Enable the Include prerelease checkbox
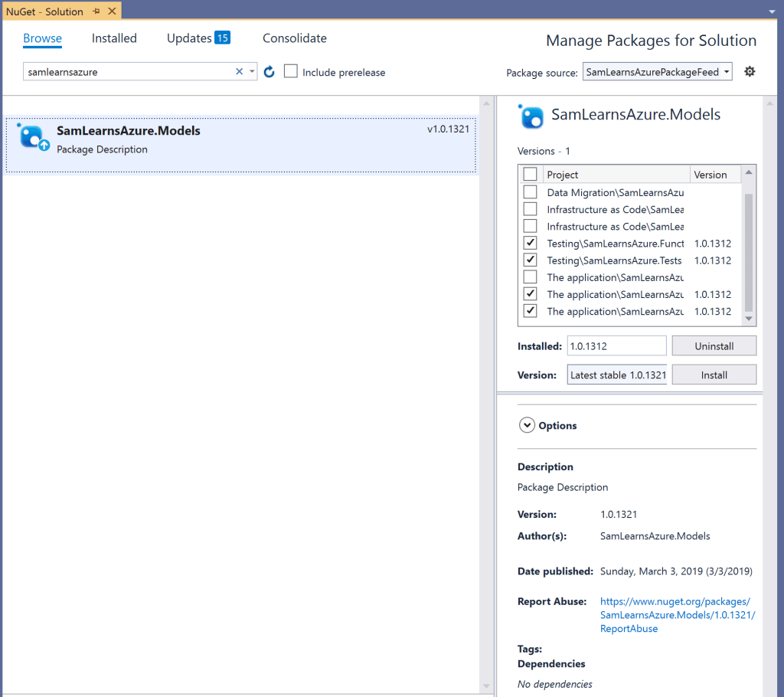The height and width of the screenshot is (697, 784). 291,72
